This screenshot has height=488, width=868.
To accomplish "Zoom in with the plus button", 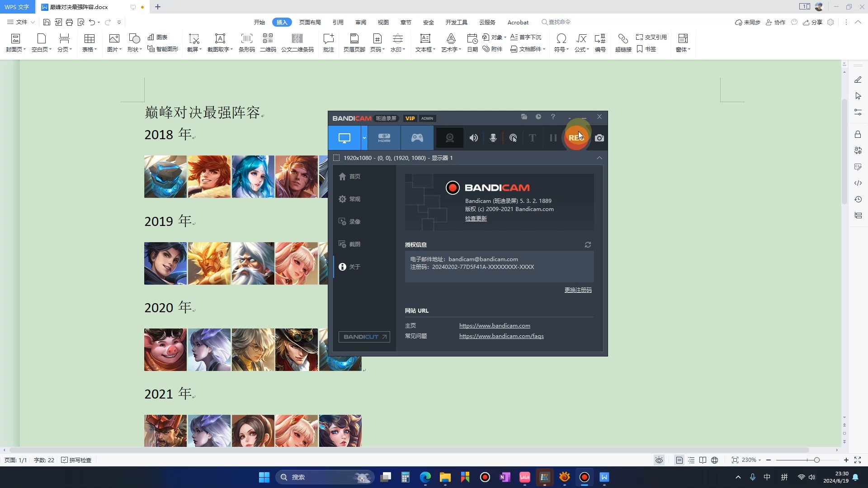I will coord(846,460).
